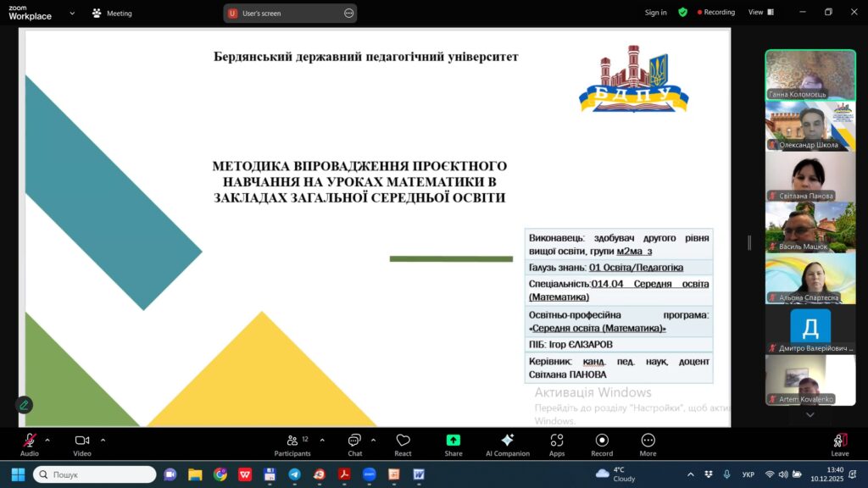
Task: Switch to the Meeting tab
Action: (112, 14)
